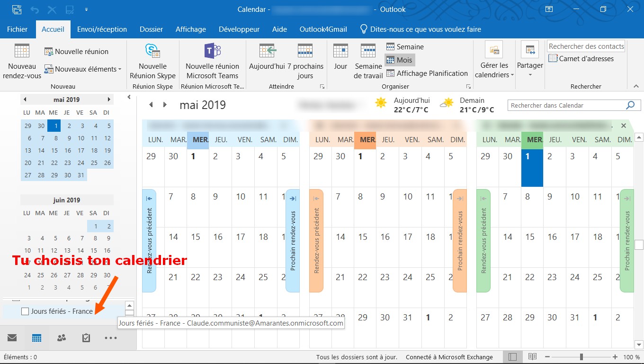Click Rendez-vous précédent on orange calendar
Image resolution: width=644 pixels, height=364 pixels.
point(316,241)
